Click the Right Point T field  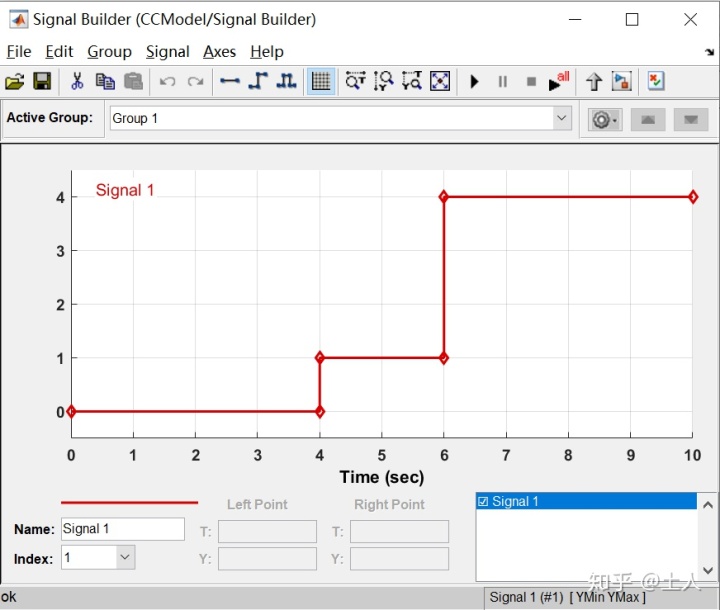click(x=399, y=531)
